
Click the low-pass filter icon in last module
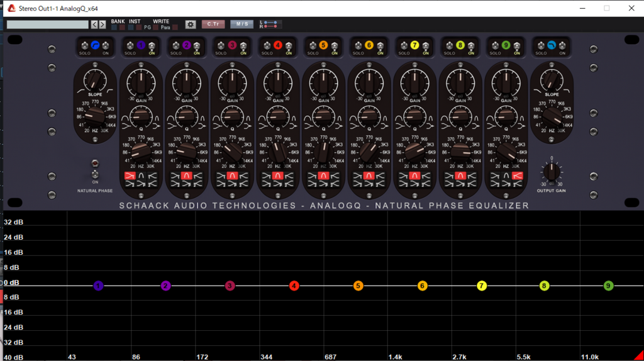[x=552, y=45]
